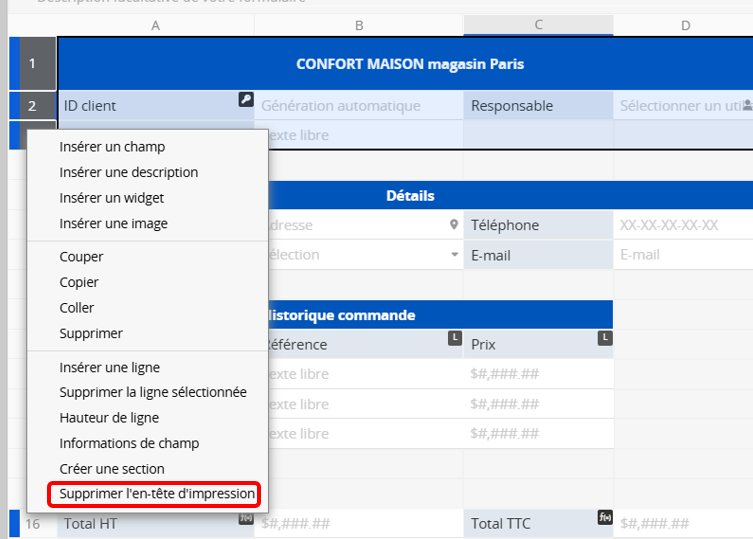Click the Téléphone input field
This screenshot has height=539, width=753.
[x=683, y=225]
